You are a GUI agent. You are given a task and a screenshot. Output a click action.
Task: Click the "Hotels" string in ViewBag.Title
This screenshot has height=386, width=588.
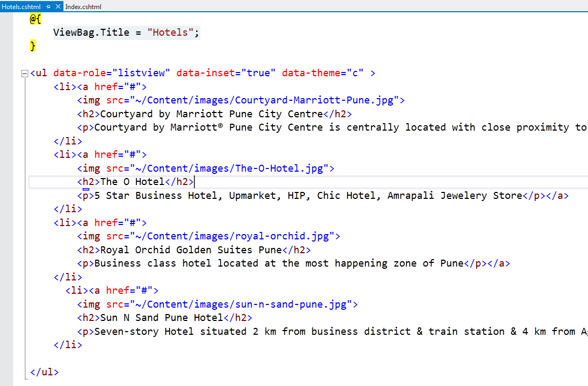click(171, 33)
